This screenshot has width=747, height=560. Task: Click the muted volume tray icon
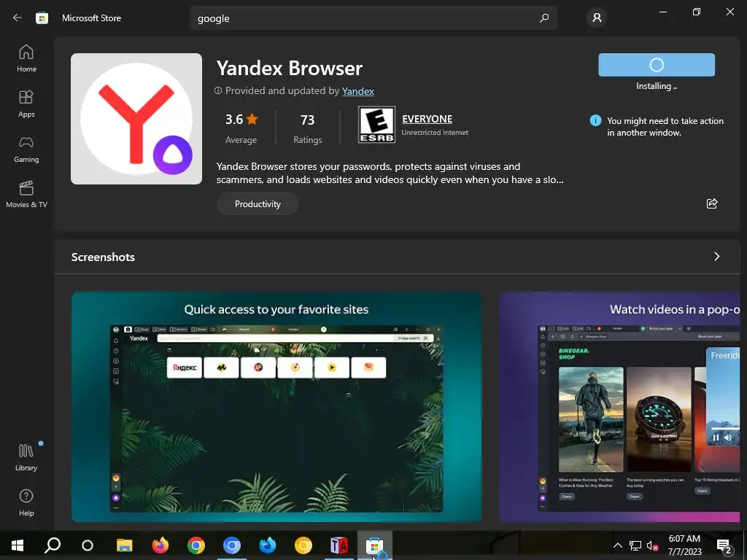tap(652, 545)
